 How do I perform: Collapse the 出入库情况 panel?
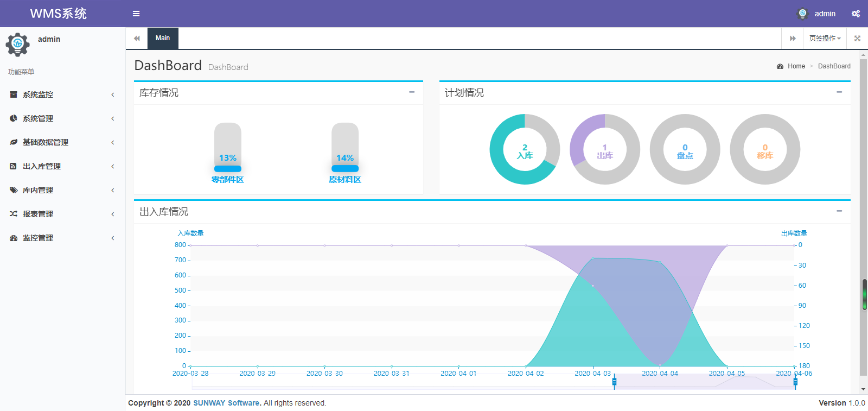[839, 211]
